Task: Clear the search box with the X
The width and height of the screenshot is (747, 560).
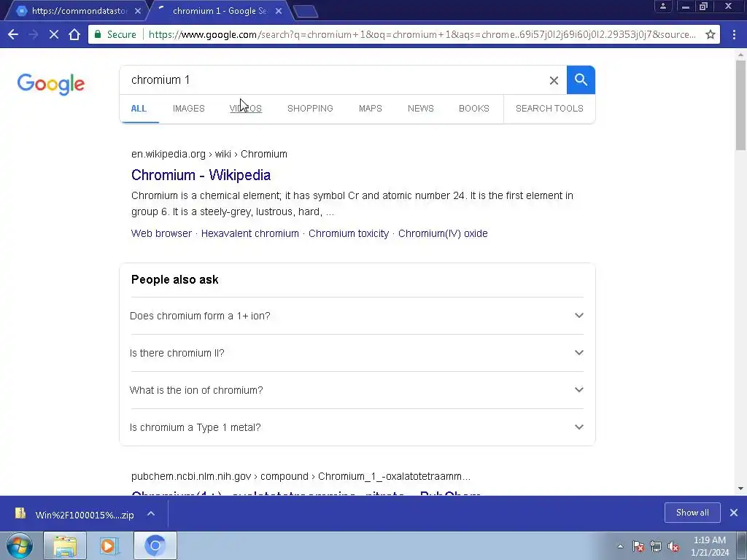Action: pos(554,80)
